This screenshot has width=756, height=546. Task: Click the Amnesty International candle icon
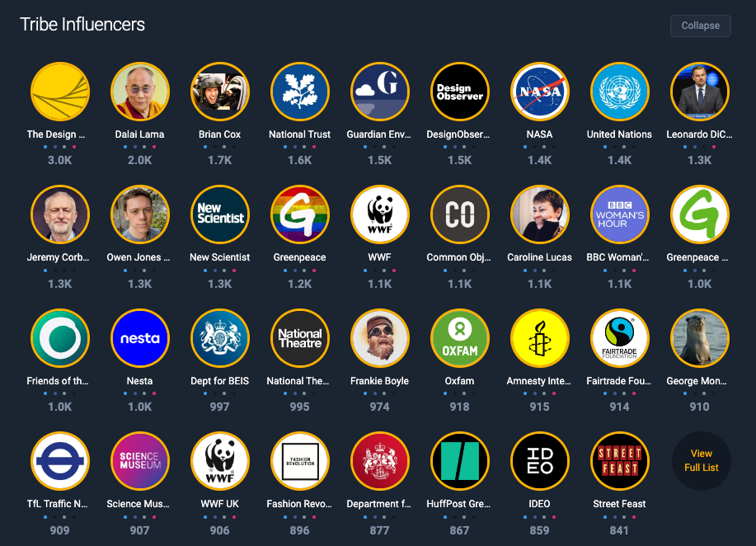tap(539, 338)
